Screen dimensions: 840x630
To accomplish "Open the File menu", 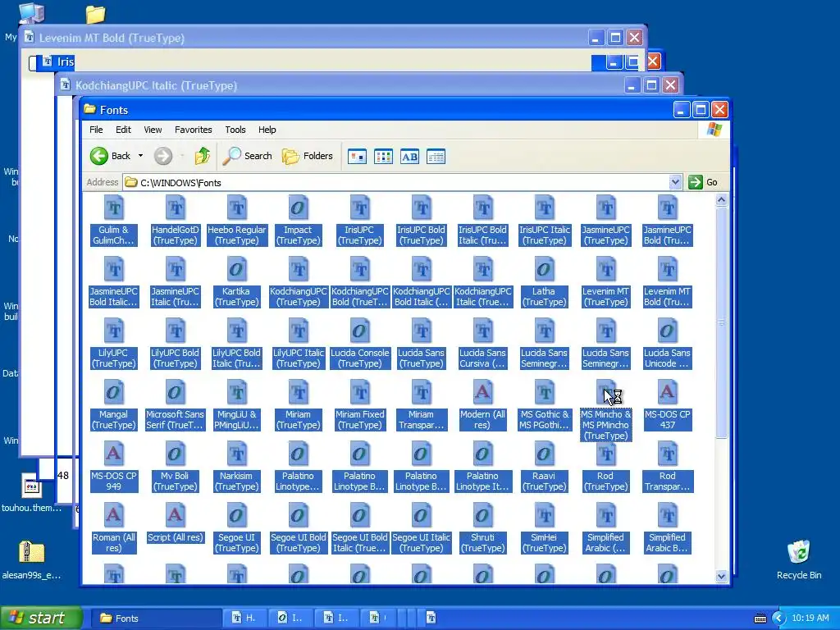I will (96, 130).
